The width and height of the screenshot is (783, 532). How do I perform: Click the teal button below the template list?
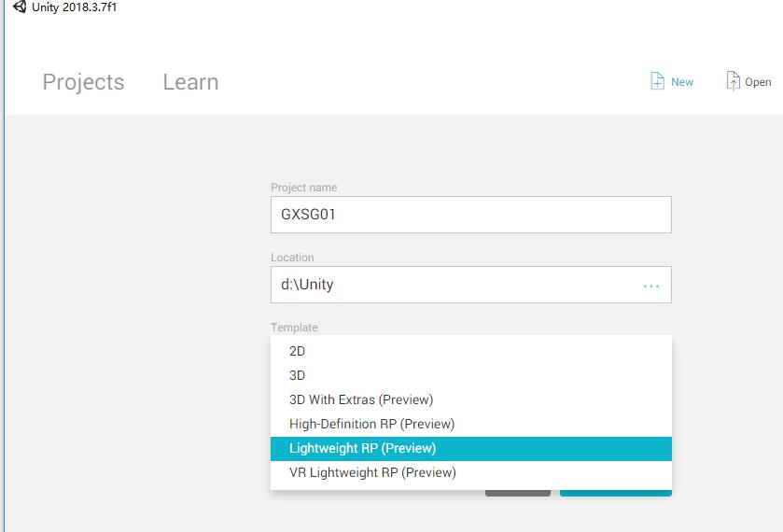point(616,493)
